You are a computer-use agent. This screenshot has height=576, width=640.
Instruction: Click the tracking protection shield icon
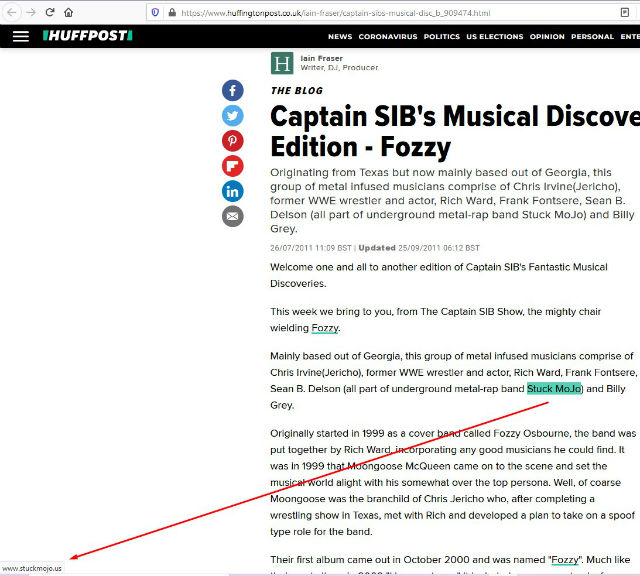coord(155,13)
